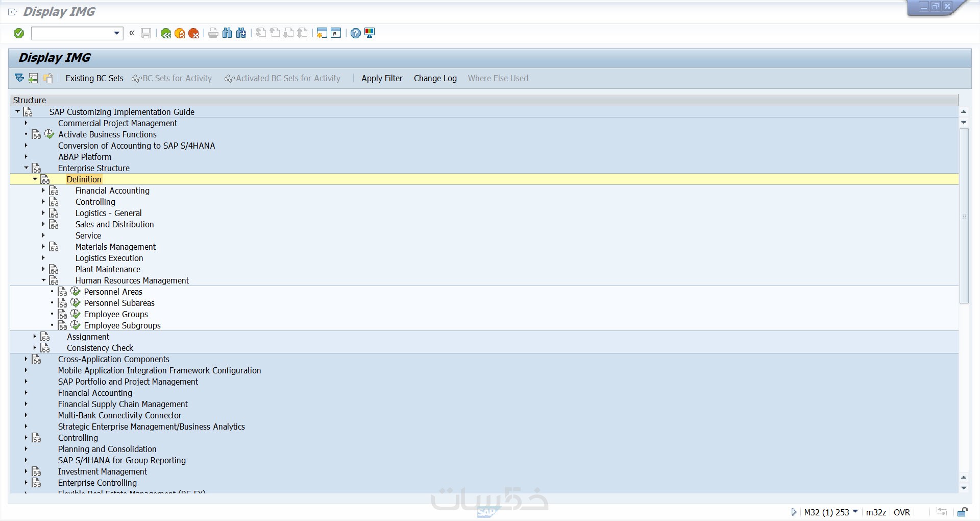
Task: Toggle the OVR insert mode indicator
Action: (x=902, y=512)
